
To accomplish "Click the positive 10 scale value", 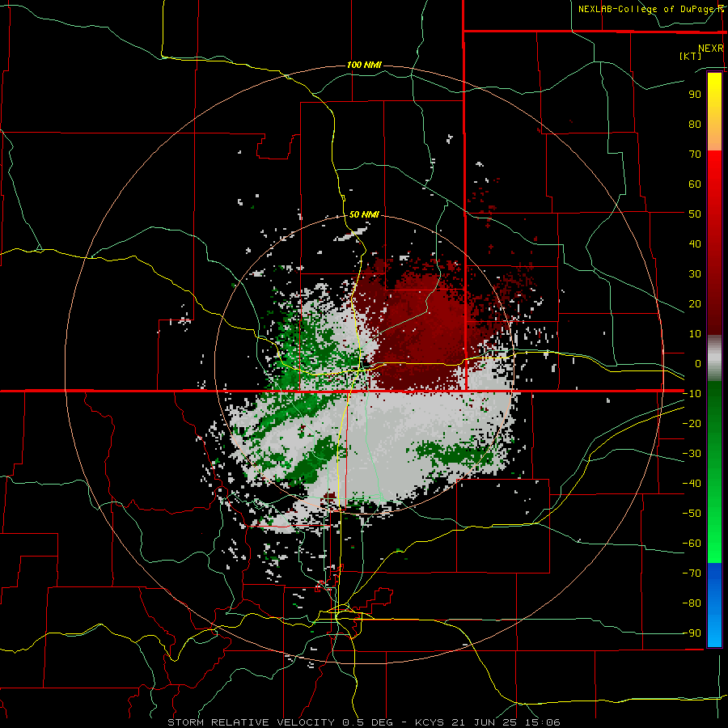I will pyautogui.click(x=695, y=334).
